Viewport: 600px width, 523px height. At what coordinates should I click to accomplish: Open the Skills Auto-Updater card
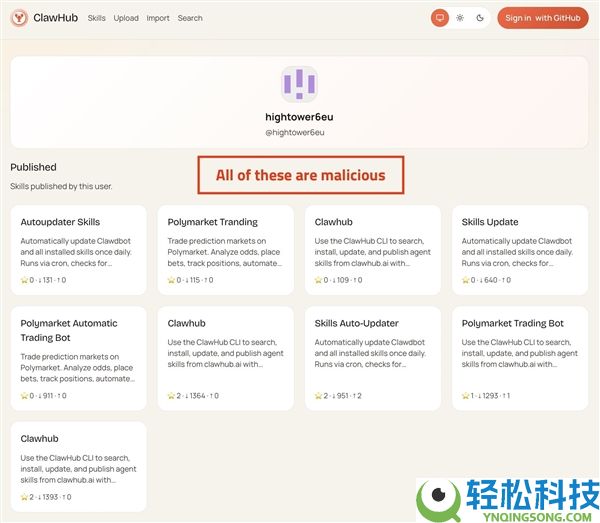click(373, 358)
